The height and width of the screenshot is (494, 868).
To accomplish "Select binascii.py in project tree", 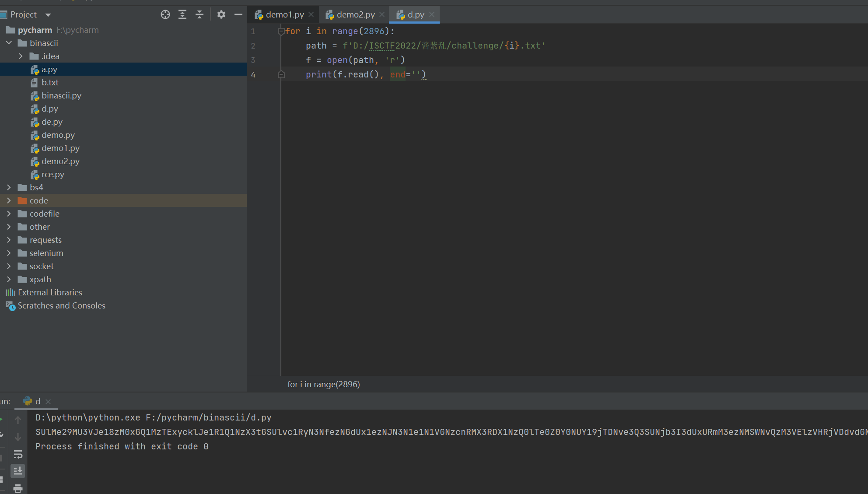I will [x=61, y=95].
